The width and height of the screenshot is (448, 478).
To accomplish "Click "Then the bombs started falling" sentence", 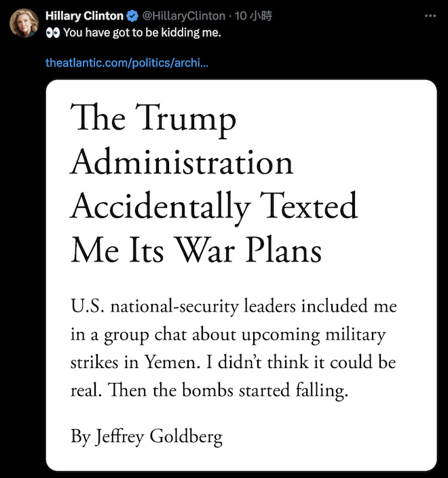I will 227,390.
